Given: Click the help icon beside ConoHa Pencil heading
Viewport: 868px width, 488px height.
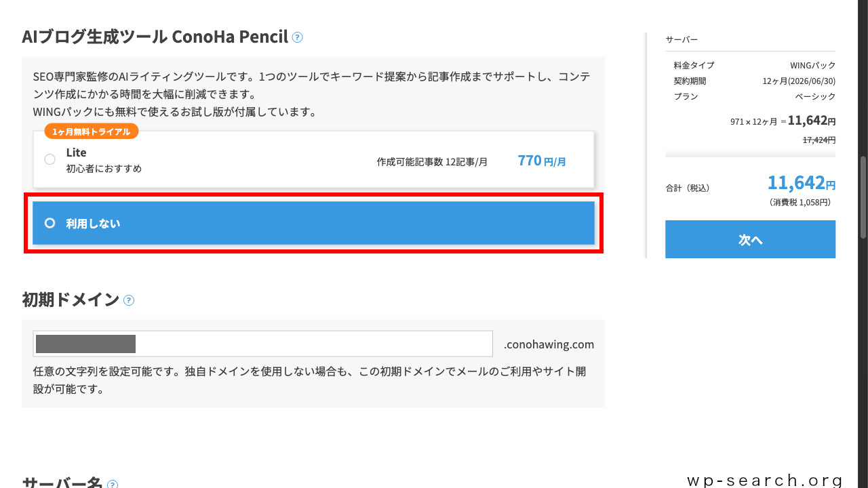Looking at the screenshot, I should click(x=297, y=37).
